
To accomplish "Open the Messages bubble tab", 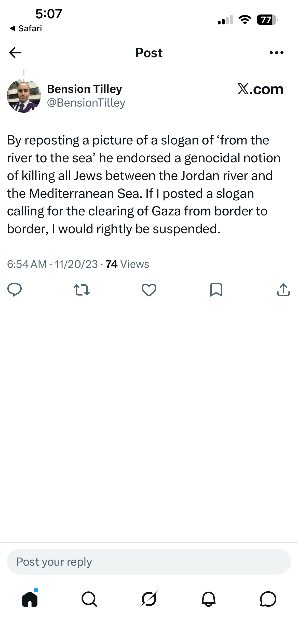I will click(x=268, y=599).
